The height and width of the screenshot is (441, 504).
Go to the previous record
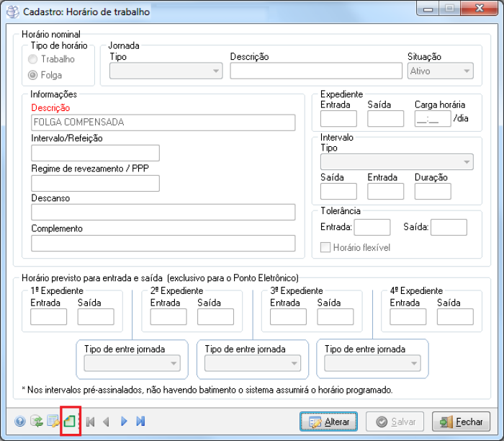[x=107, y=422]
